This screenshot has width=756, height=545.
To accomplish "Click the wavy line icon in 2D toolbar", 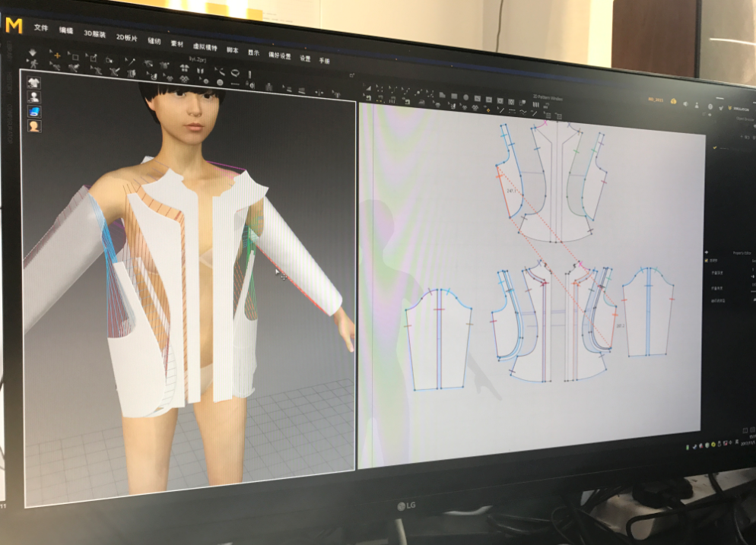I will (523, 111).
